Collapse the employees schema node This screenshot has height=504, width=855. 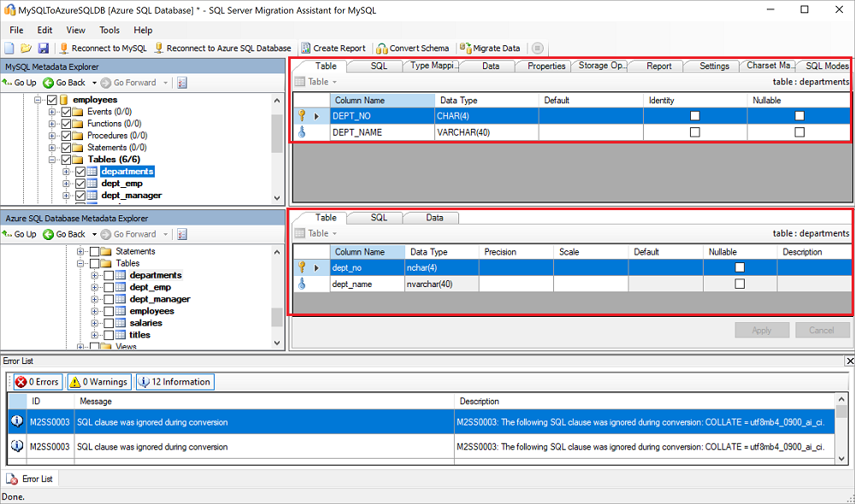click(x=38, y=98)
